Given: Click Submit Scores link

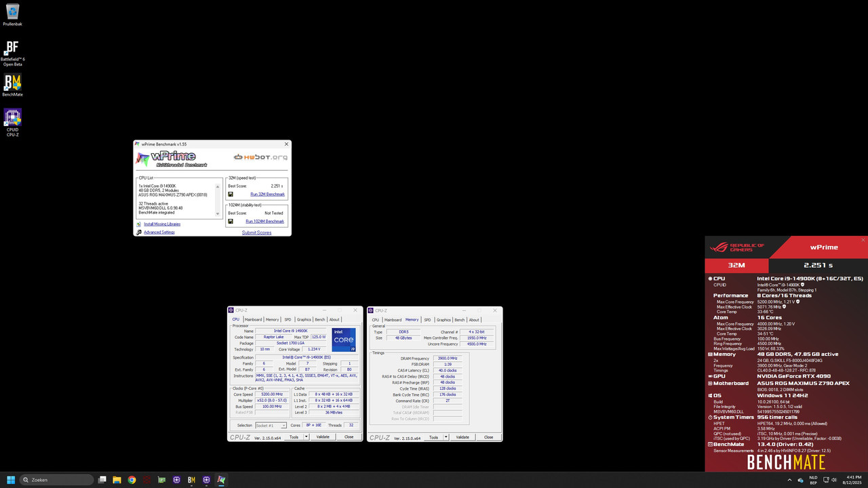Looking at the screenshot, I should point(256,232).
